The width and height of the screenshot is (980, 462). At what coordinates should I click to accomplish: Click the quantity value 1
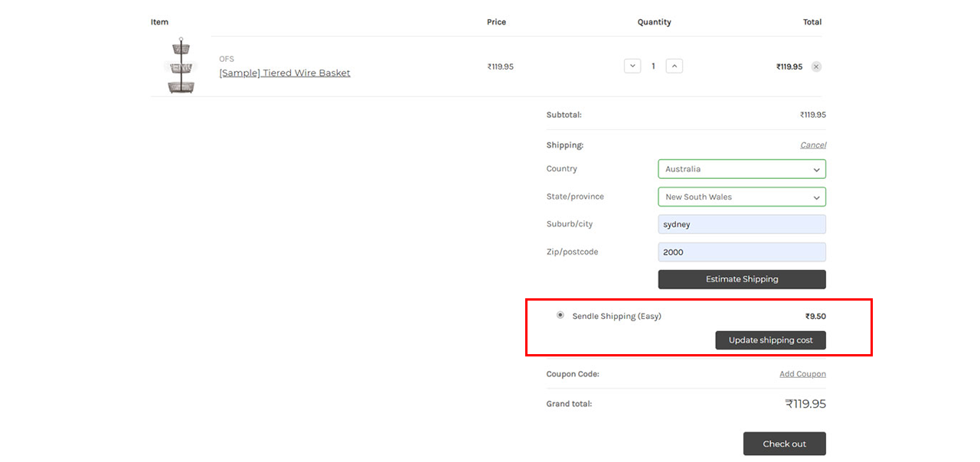[653, 67]
